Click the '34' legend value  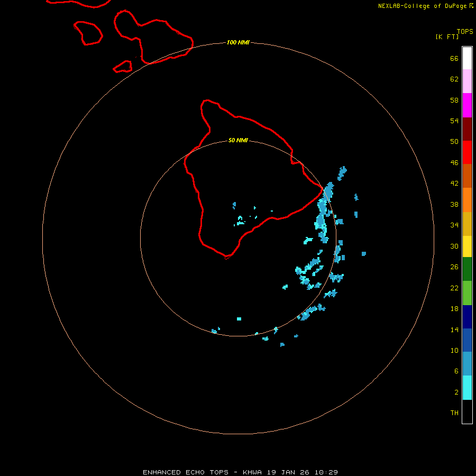click(454, 225)
